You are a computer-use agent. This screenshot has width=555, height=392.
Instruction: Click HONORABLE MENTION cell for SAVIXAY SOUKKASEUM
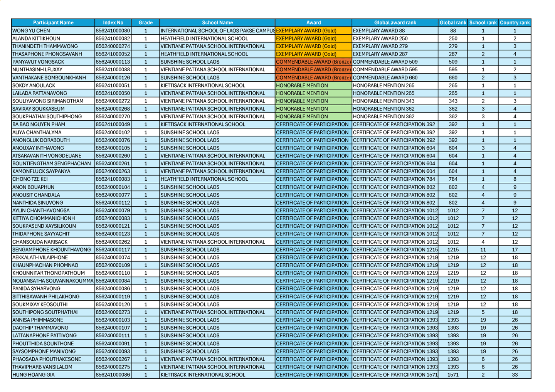click(x=314, y=109)
